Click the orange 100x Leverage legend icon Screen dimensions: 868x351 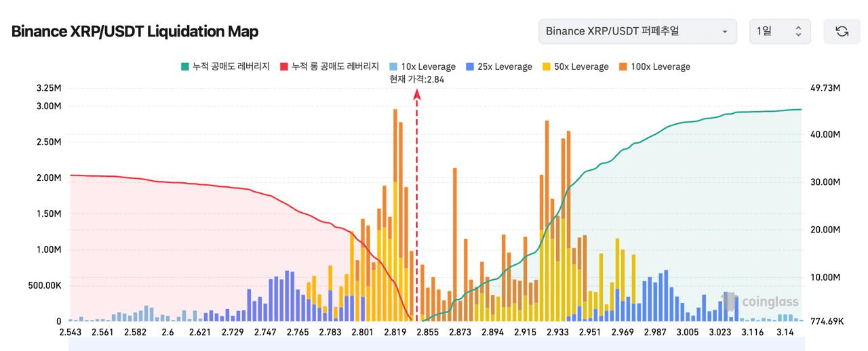(x=623, y=66)
